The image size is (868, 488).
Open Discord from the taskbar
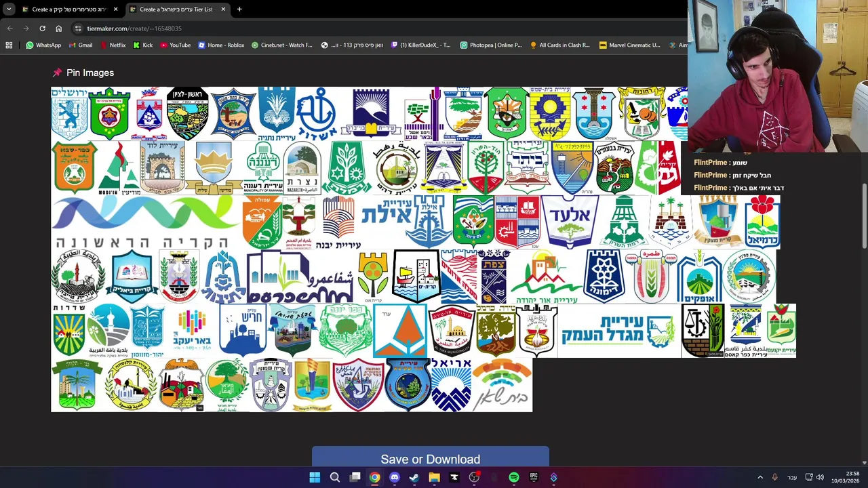(x=395, y=478)
